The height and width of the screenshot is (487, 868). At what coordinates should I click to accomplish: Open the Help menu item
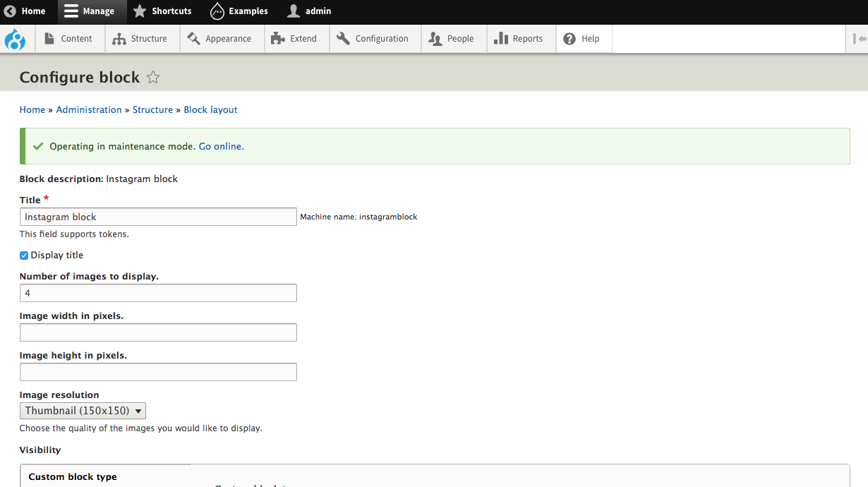[584, 39]
